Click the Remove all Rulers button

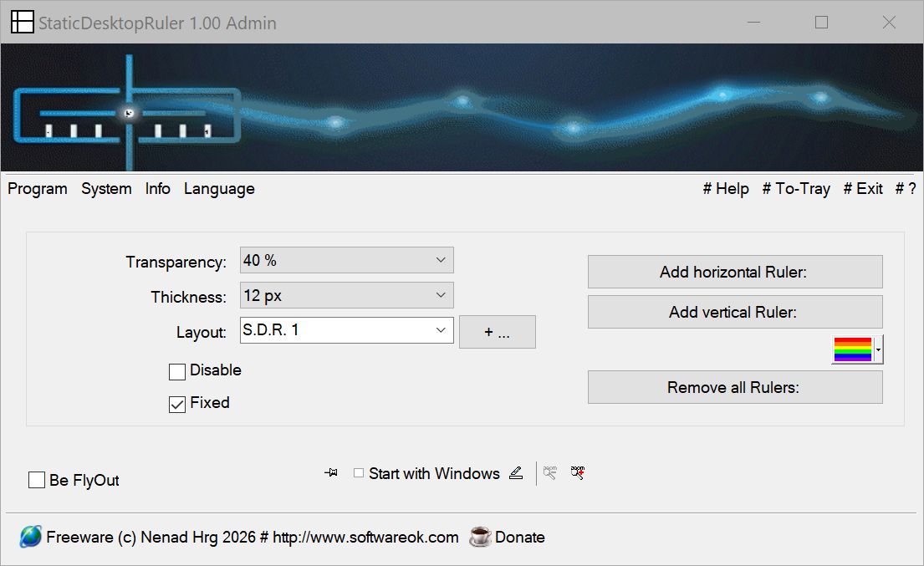(734, 386)
